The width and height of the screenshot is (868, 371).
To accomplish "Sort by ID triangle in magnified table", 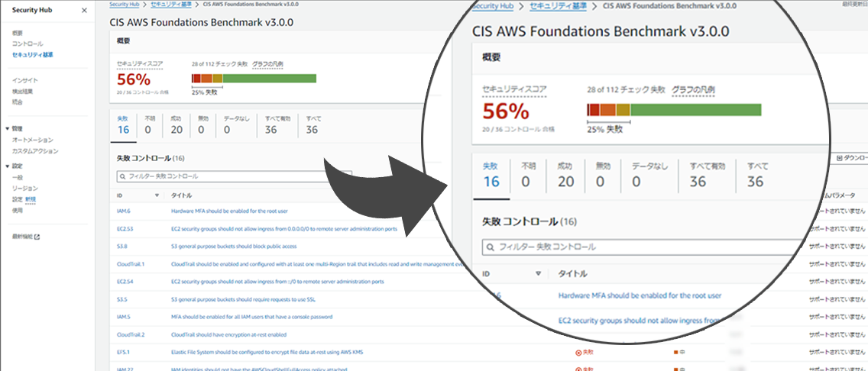I will tap(538, 274).
